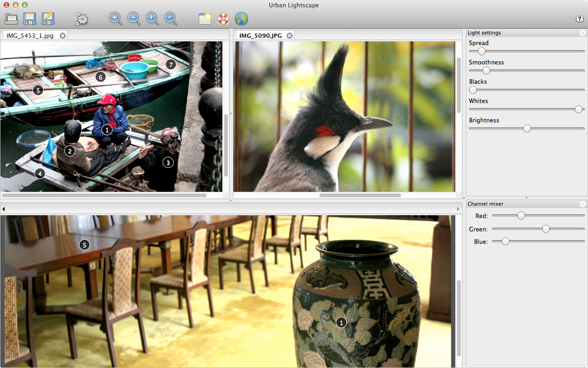Click the globe website icon
The image size is (588, 368).
coord(241,19)
